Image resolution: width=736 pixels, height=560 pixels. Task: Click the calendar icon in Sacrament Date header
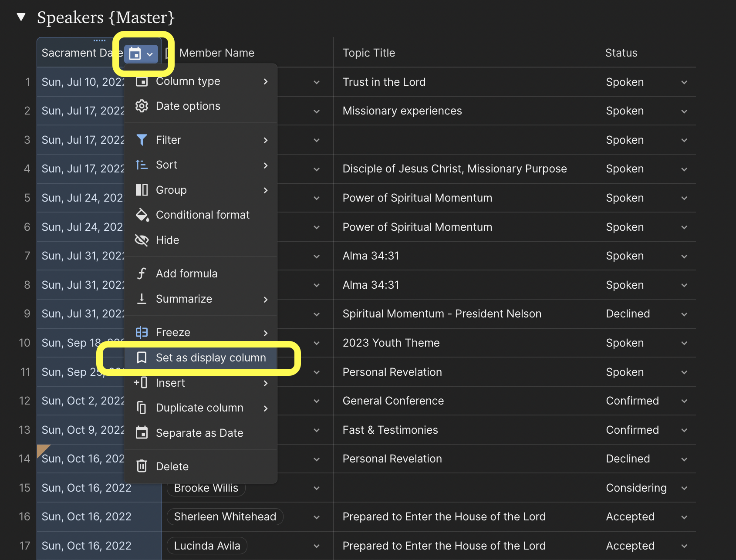coord(135,54)
